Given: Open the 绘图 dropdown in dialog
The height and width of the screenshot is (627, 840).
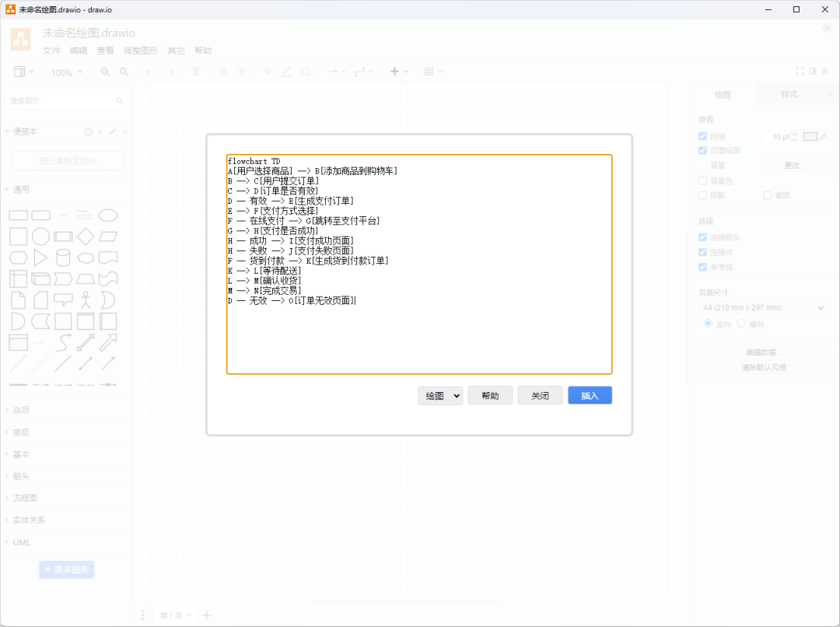Looking at the screenshot, I should click(x=440, y=395).
